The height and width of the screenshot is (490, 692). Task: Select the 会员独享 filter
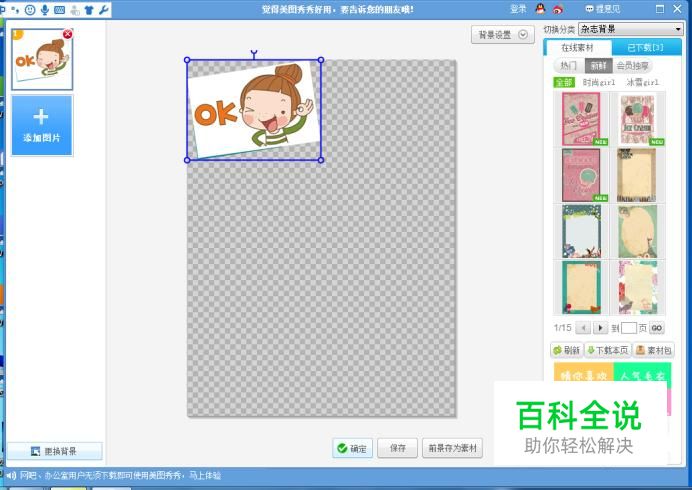(x=632, y=66)
